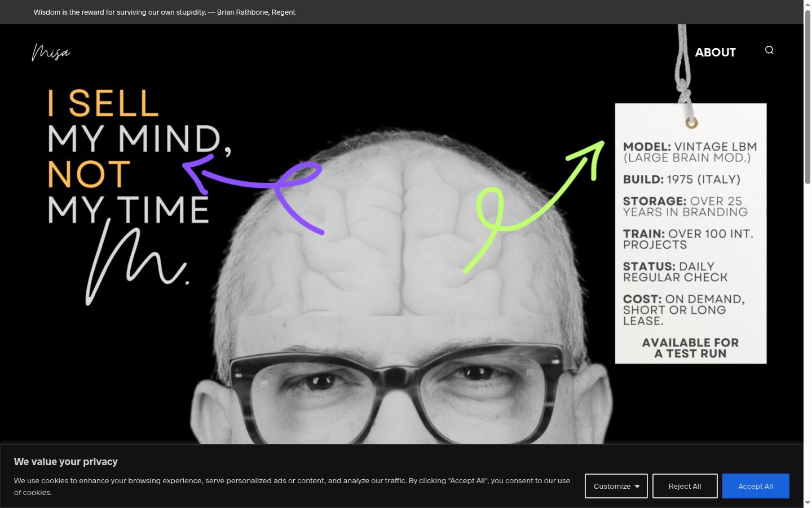Expand the Customize cookie options dropdown
Image resolution: width=812 pixels, height=508 pixels.
(616, 486)
